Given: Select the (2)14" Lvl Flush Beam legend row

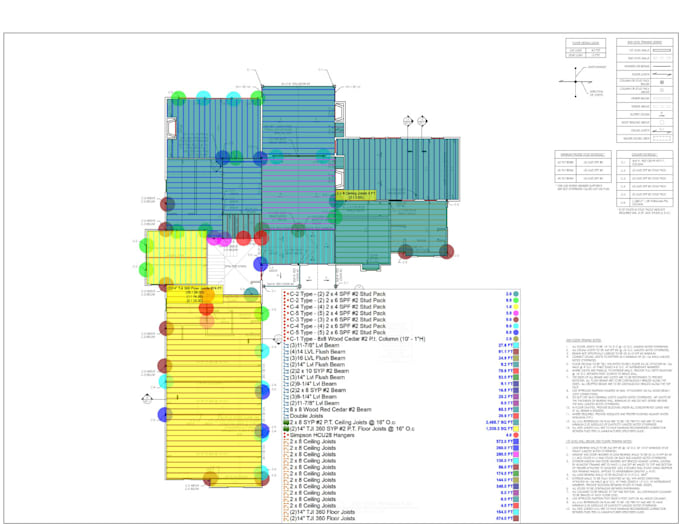Looking at the screenshot, I should click(401, 365).
